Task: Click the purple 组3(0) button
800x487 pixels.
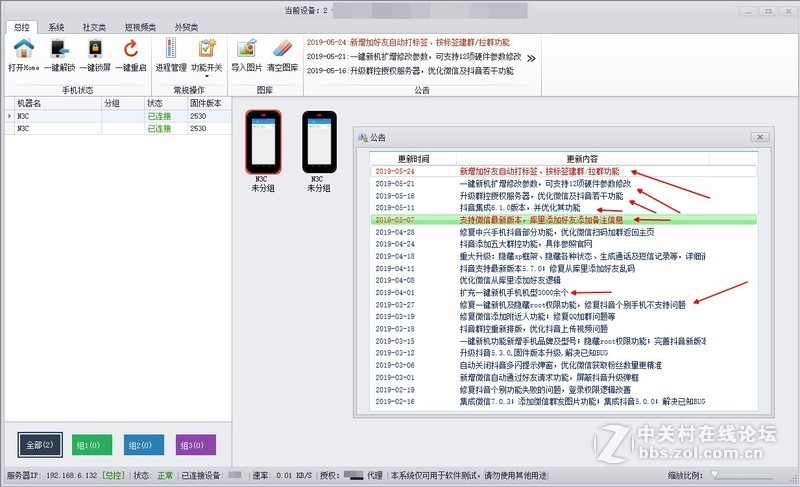Action: click(195, 445)
